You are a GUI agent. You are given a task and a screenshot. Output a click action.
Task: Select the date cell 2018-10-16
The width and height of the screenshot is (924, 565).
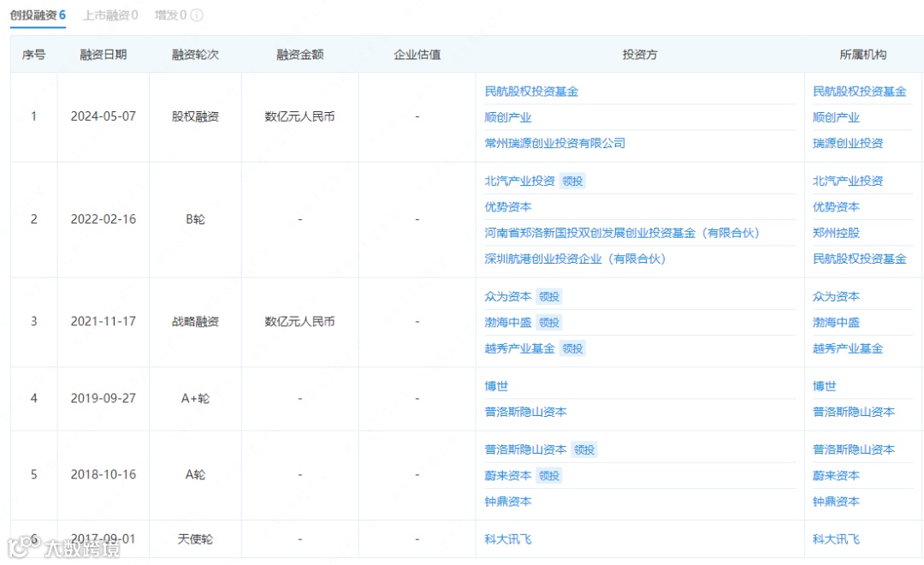(x=104, y=475)
